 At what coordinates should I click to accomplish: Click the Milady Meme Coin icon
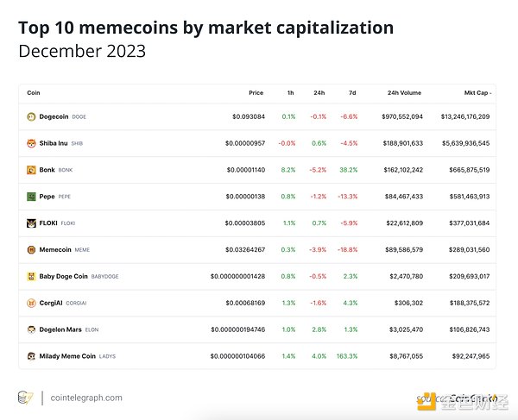click(31, 356)
